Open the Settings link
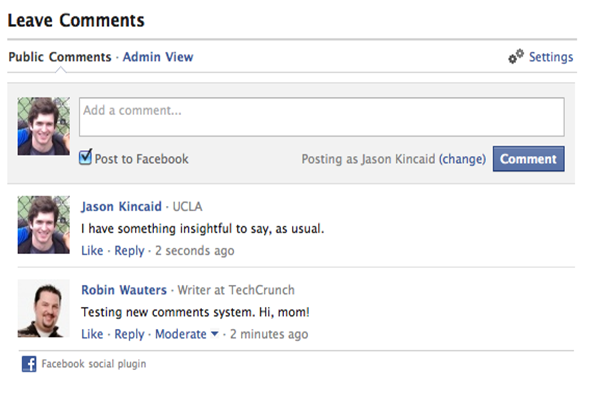The image size is (600, 400). tap(551, 57)
